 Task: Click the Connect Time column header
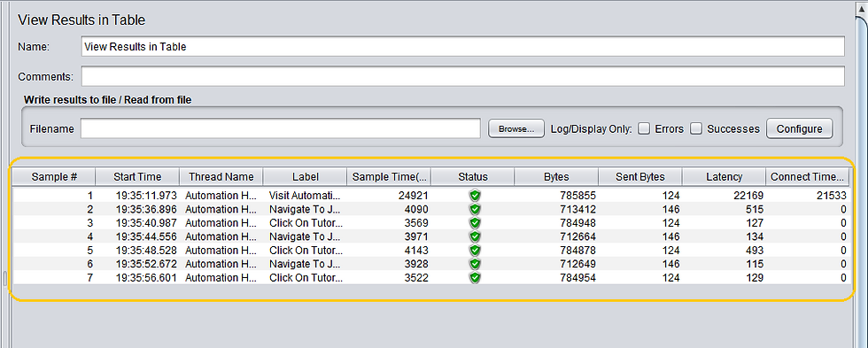coord(808,177)
